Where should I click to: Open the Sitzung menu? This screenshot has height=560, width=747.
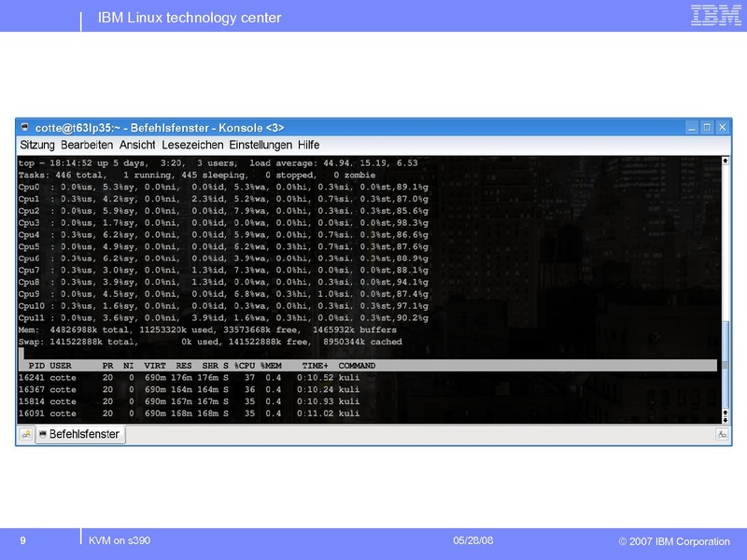(x=37, y=146)
